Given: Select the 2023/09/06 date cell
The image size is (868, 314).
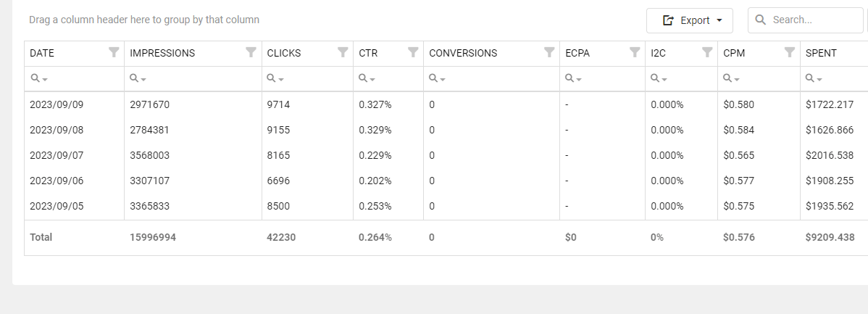Looking at the screenshot, I should (x=57, y=181).
